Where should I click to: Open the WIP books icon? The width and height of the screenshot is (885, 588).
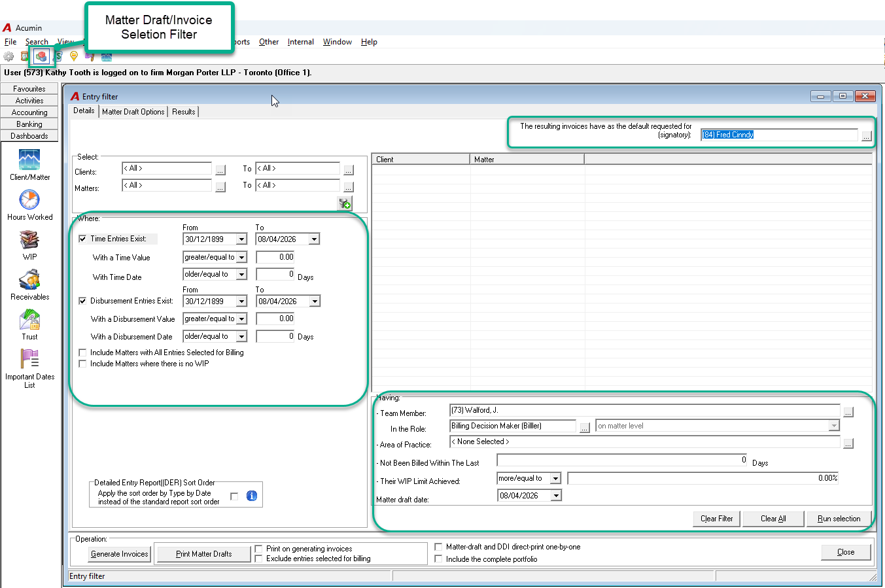click(29, 240)
